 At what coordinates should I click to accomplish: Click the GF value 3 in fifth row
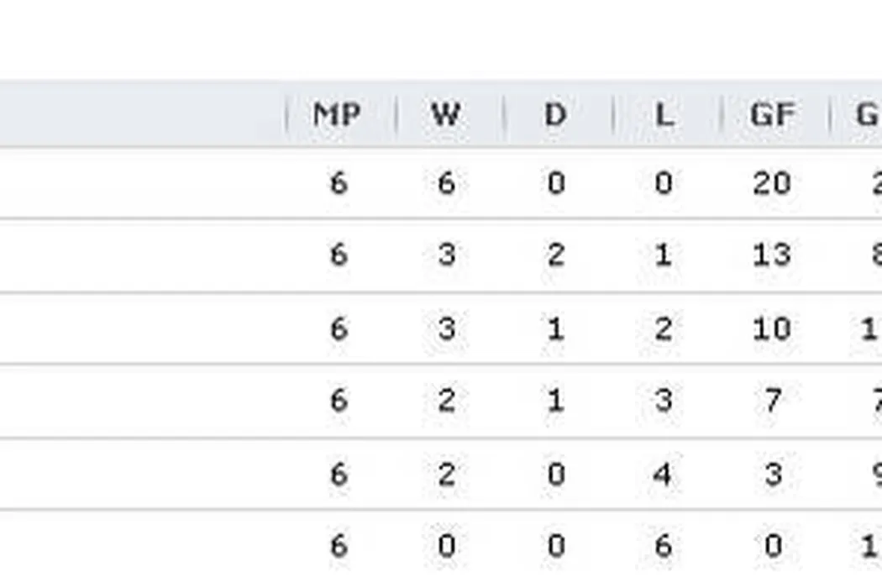coord(771,474)
